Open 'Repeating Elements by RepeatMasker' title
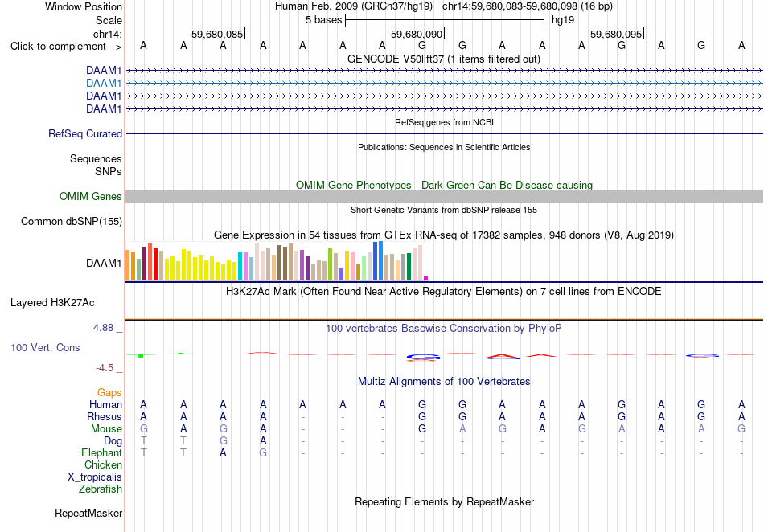The height and width of the screenshot is (532, 764). click(x=445, y=501)
